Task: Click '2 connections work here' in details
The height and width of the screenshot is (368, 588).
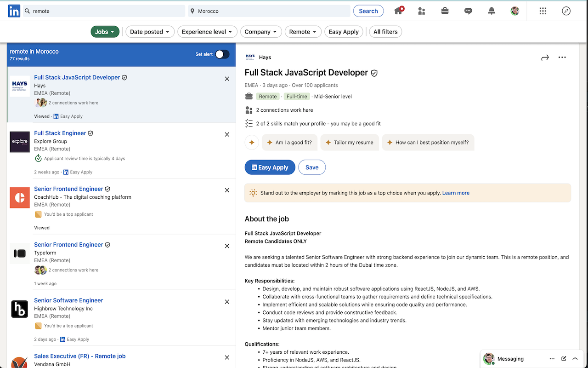Action: pos(285,110)
